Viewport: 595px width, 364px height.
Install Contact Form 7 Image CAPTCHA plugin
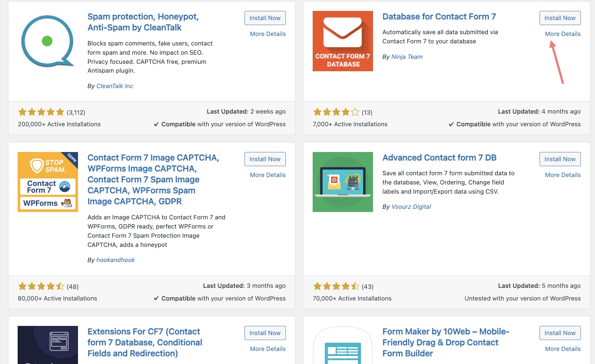pos(265,159)
